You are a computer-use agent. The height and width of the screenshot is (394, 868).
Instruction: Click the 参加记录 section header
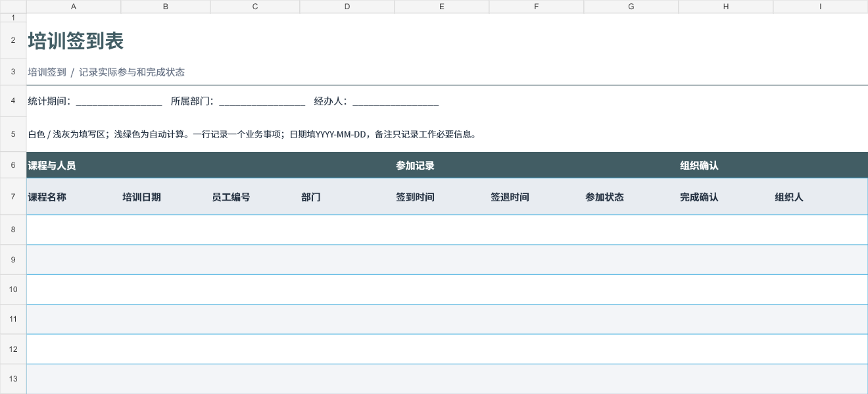415,166
